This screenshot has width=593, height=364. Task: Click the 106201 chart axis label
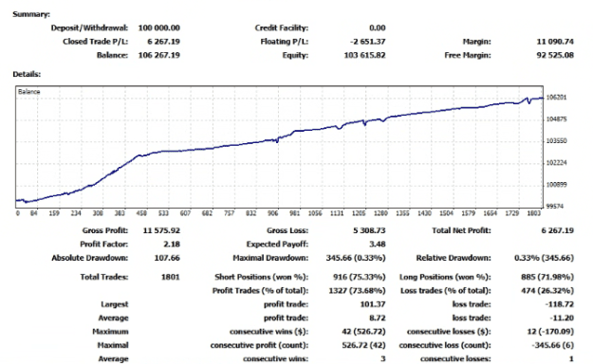coord(556,98)
